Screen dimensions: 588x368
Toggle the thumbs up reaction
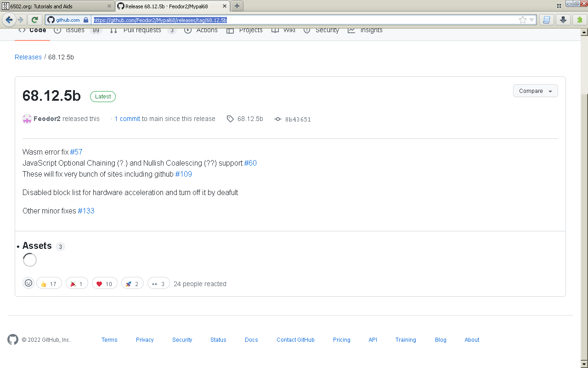49,283
